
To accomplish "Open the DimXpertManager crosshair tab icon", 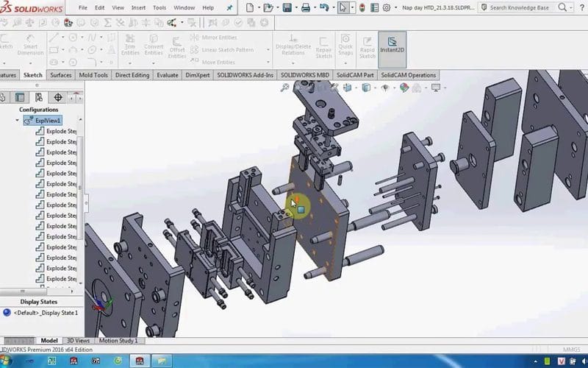I will 58,98.
